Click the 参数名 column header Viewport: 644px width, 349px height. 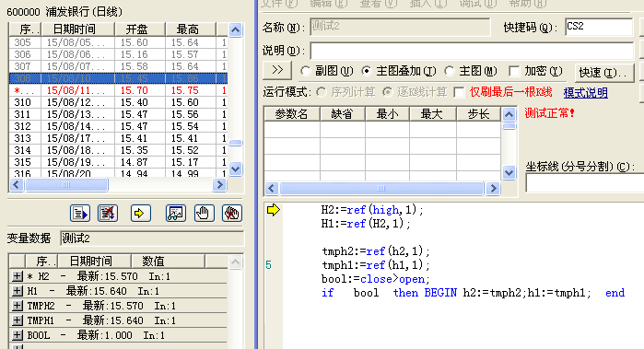pyautogui.click(x=292, y=114)
